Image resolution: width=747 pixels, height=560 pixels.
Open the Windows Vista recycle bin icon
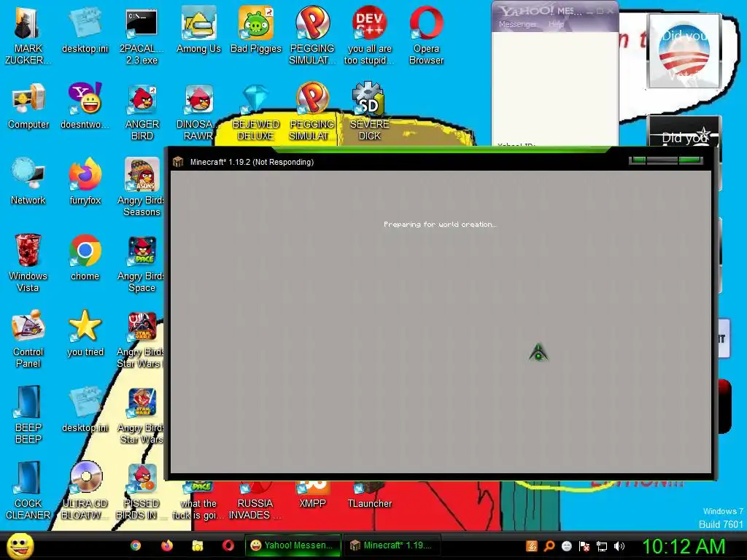coord(28,263)
